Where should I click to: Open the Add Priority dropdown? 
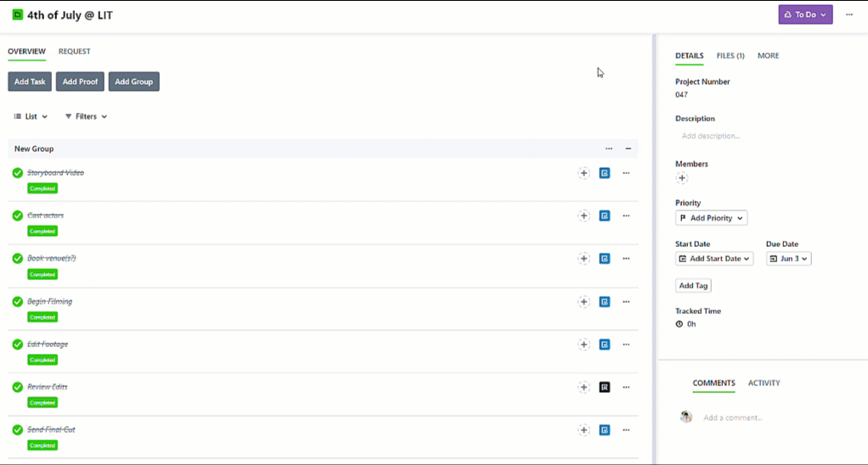[712, 218]
